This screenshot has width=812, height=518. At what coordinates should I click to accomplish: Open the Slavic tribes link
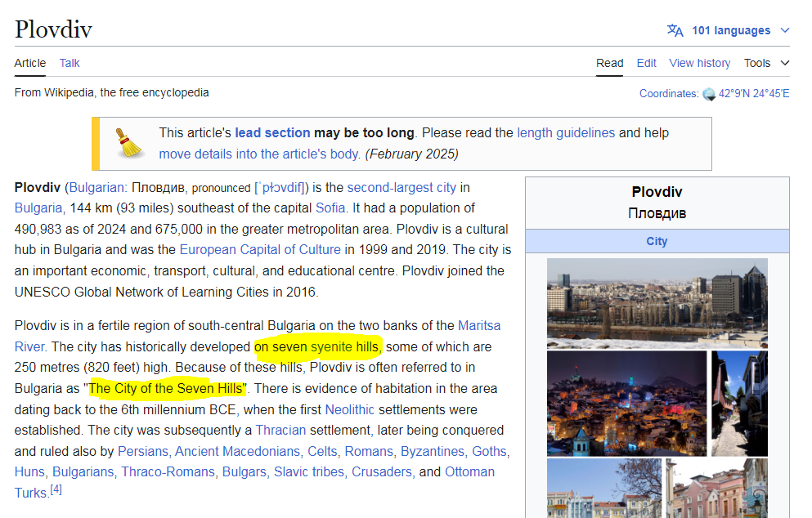pos(308,472)
